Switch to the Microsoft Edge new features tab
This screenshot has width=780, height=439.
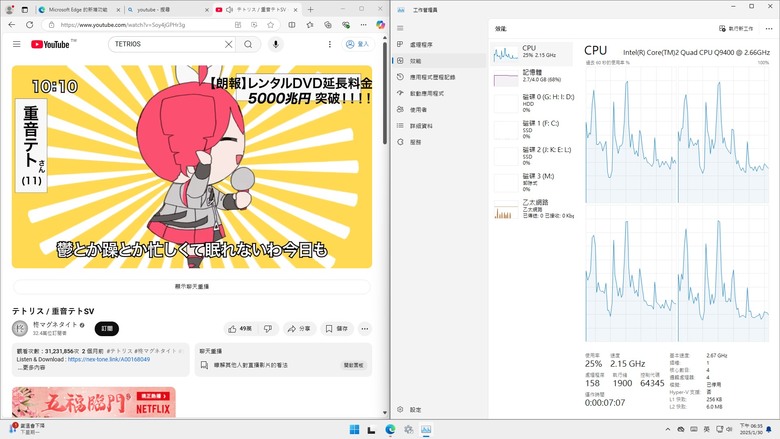click(x=80, y=9)
